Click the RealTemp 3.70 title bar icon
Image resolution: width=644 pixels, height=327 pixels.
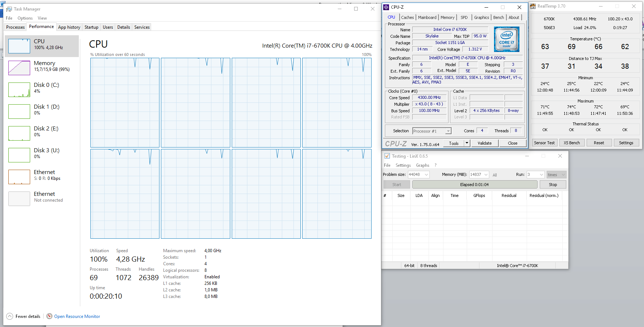click(x=533, y=6)
